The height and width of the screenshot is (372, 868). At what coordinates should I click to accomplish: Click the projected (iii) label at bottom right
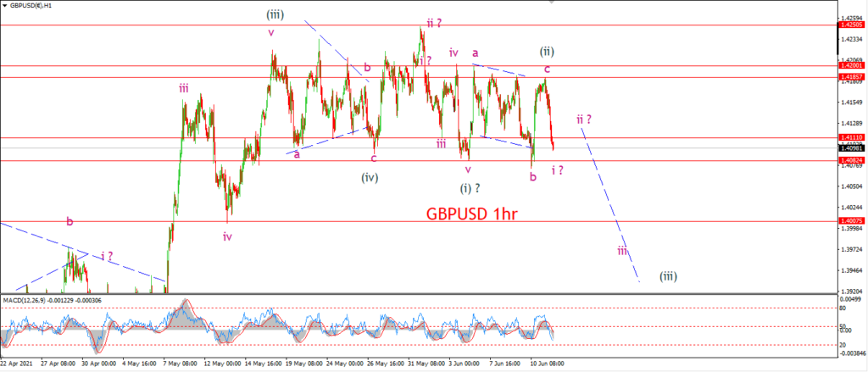point(668,275)
